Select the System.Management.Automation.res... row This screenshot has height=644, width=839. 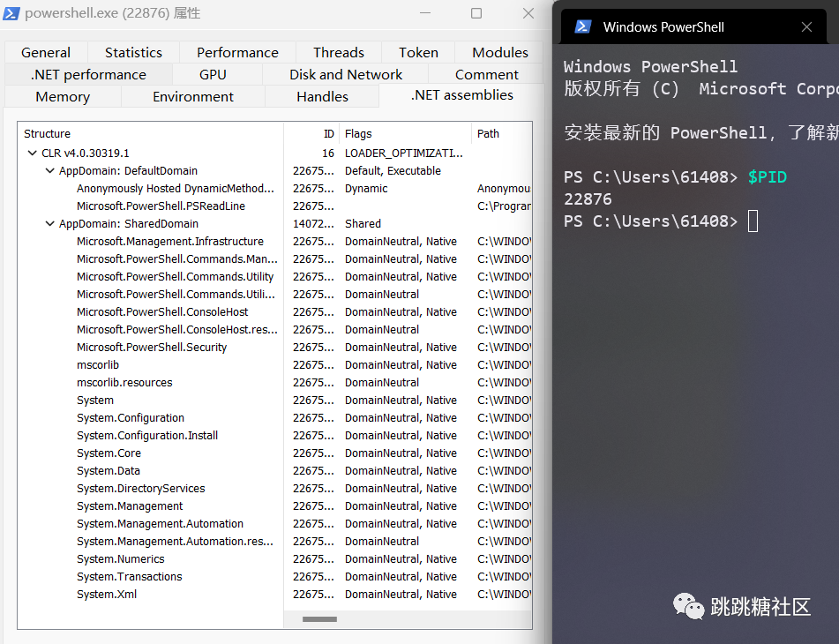point(275,542)
